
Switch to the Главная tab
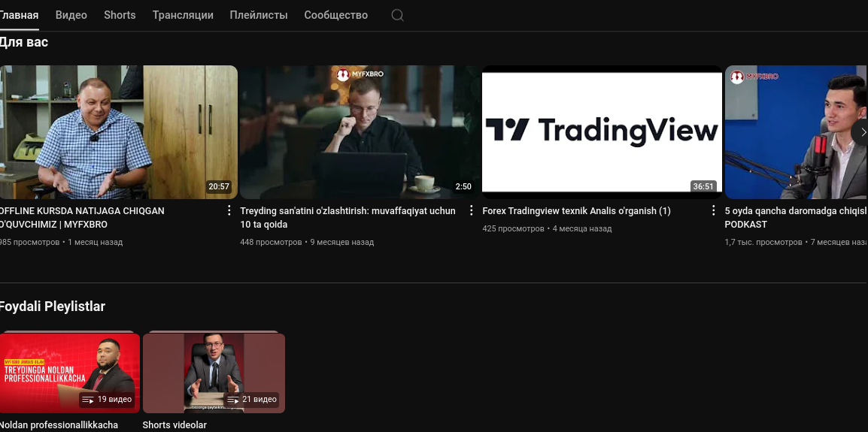click(x=19, y=15)
